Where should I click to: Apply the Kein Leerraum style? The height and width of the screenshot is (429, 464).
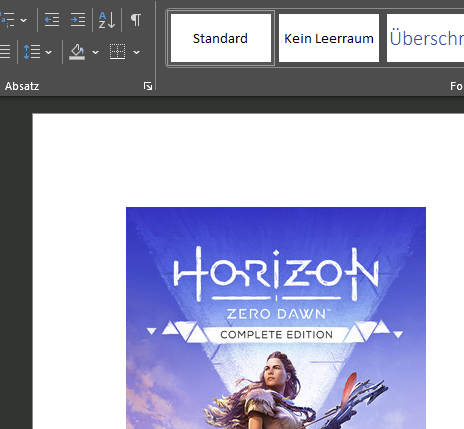click(x=329, y=38)
